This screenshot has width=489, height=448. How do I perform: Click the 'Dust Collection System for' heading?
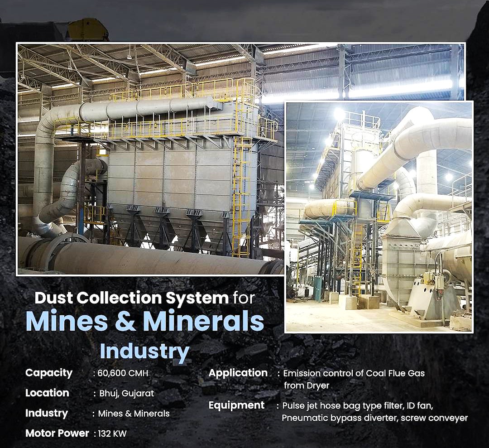[x=145, y=298]
